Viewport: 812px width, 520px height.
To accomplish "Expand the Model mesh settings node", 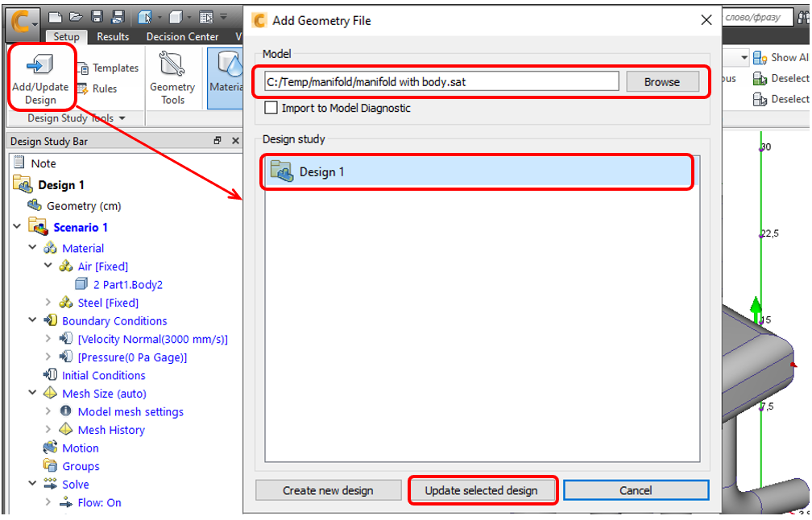I will [48, 411].
